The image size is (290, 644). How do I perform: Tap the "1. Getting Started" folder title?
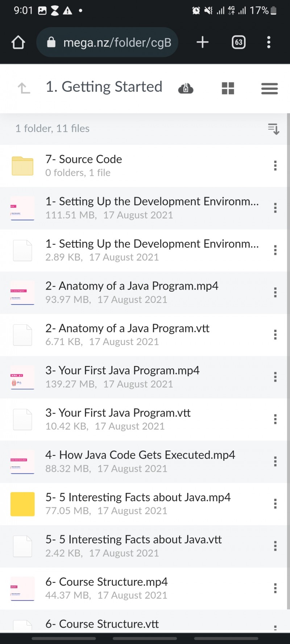[104, 87]
